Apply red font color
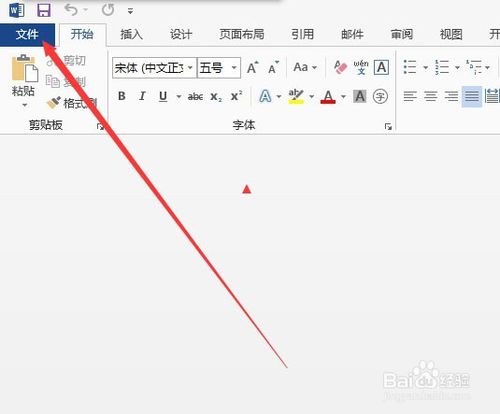Screen dimensions: 500x414 328,97
